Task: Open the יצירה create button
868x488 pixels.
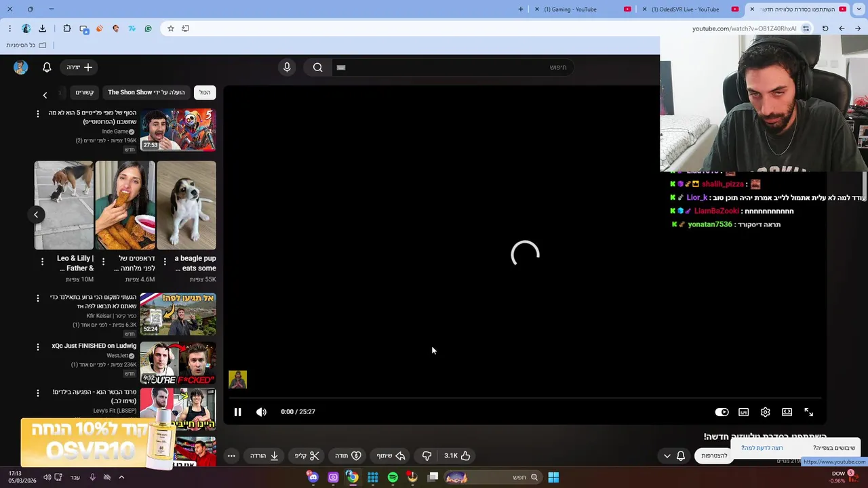Action: [79, 67]
